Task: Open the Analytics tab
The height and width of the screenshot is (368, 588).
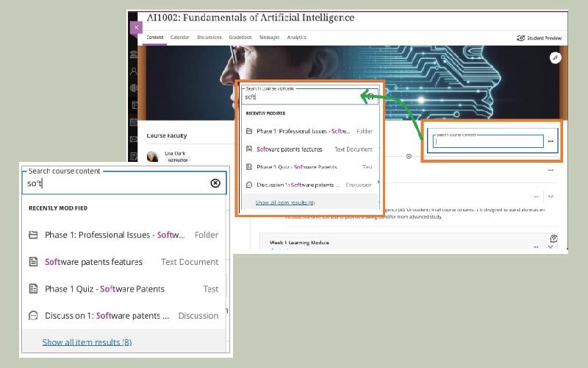Action: pyautogui.click(x=297, y=37)
